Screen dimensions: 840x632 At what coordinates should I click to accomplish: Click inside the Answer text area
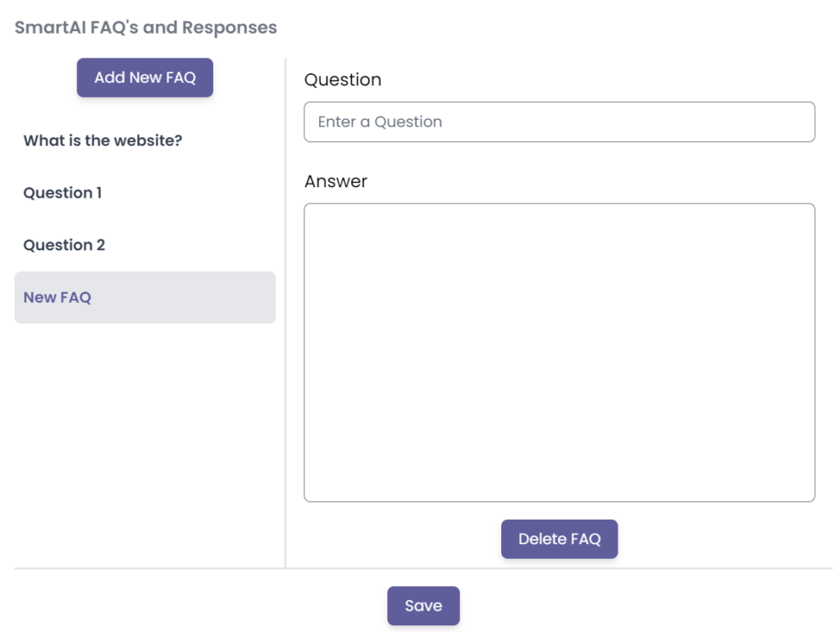559,352
